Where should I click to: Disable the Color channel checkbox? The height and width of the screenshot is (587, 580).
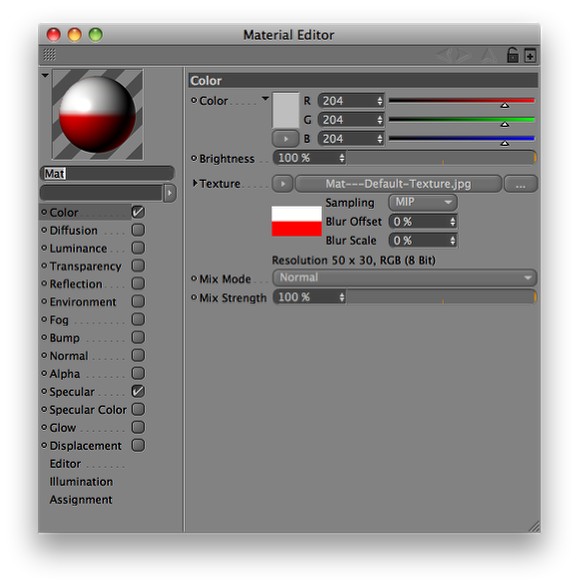point(138,212)
